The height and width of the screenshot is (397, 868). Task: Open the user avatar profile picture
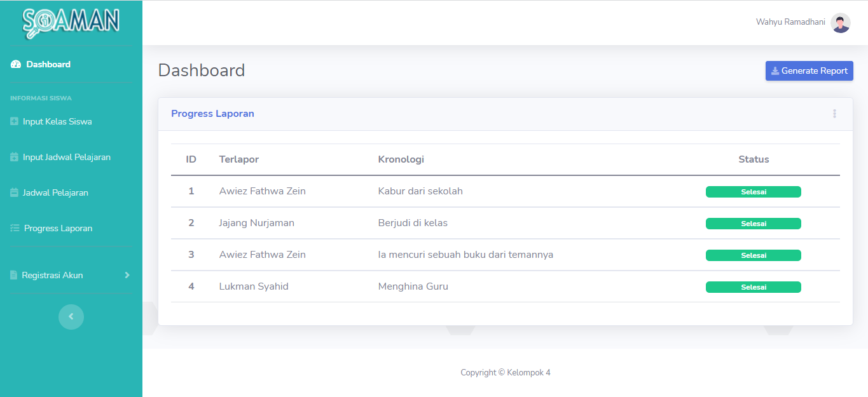840,23
